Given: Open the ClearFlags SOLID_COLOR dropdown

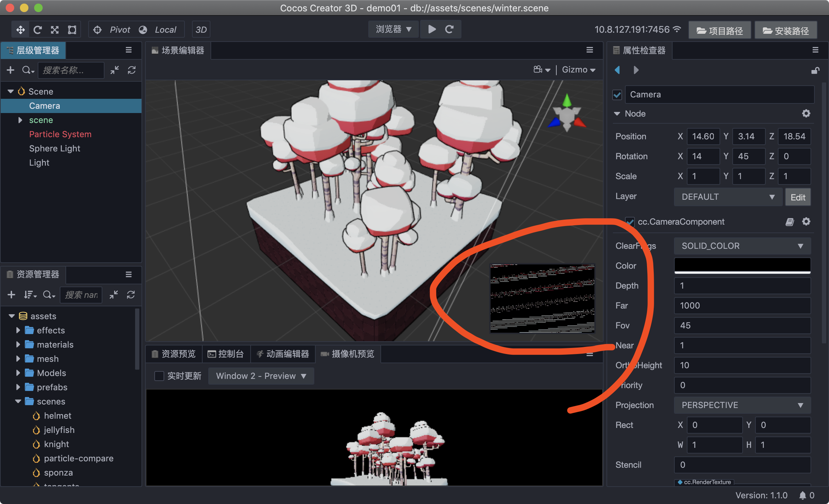Looking at the screenshot, I should click(742, 246).
